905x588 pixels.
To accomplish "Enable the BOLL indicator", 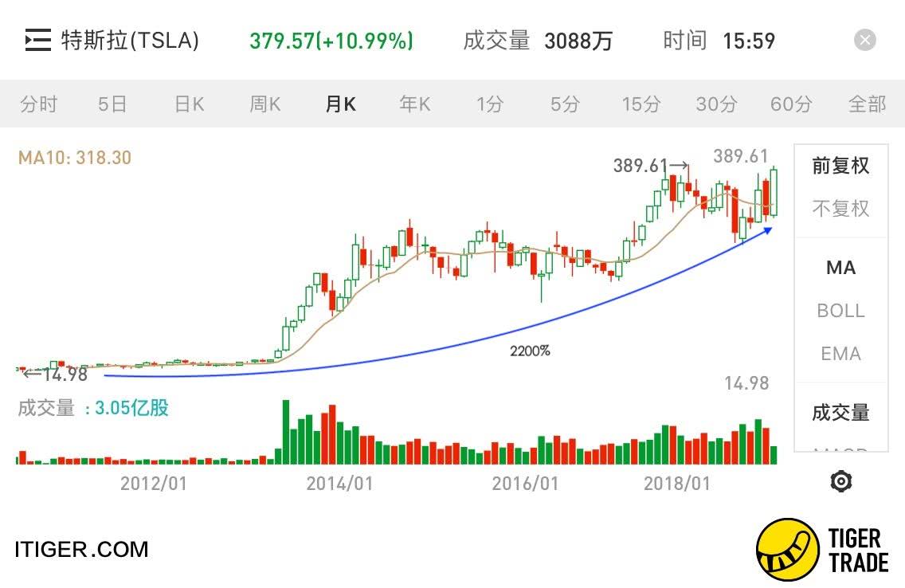I will pos(840,311).
